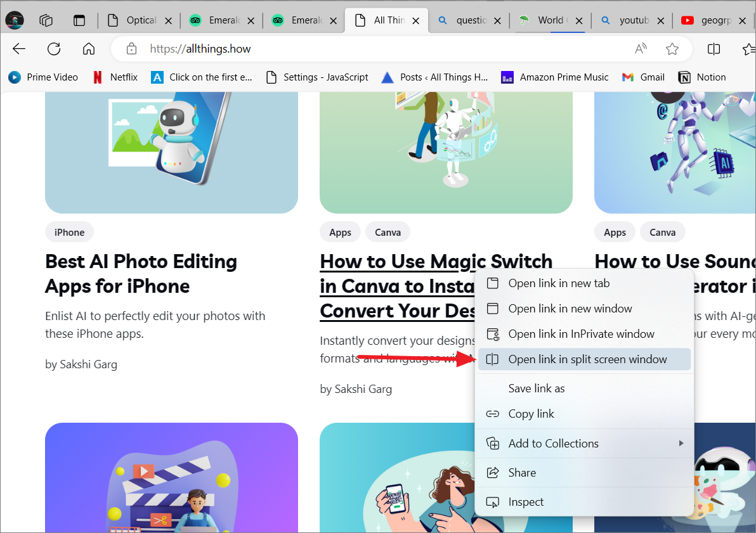Open Best AI Photo Editing Apps article
The width and height of the screenshot is (756, 533).
tap(141, 274)
